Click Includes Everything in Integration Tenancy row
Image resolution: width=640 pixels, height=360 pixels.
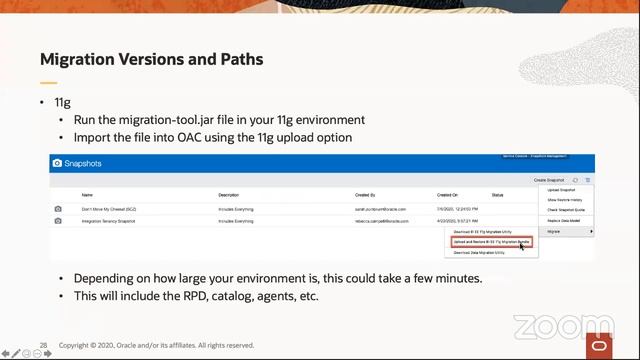(x=236, y=221)
